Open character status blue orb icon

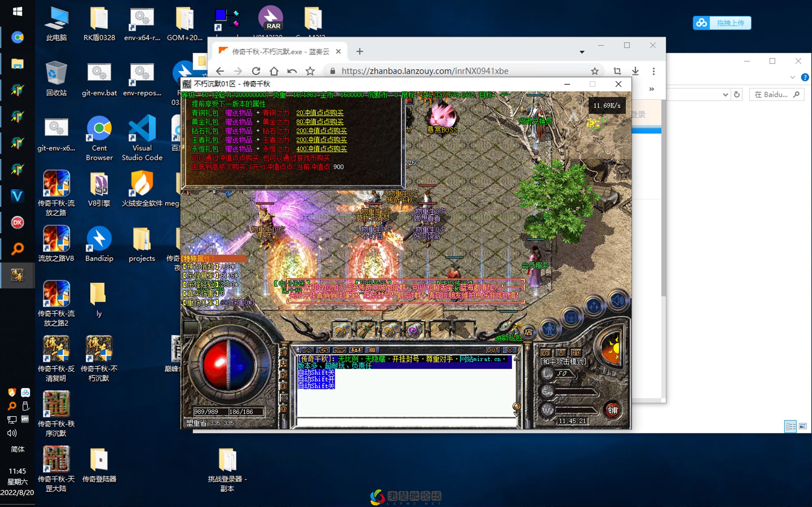point(550,329)
